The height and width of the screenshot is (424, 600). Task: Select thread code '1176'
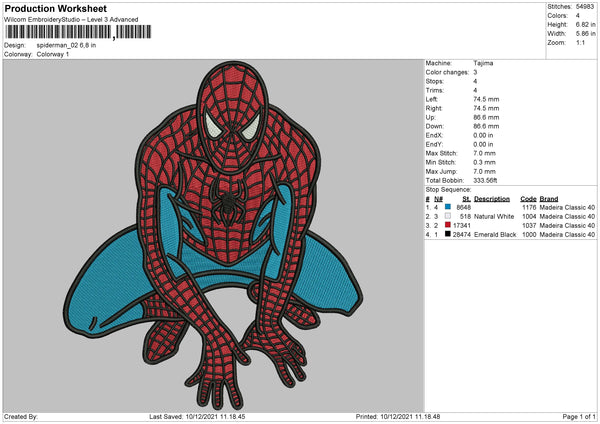[529, 207]
